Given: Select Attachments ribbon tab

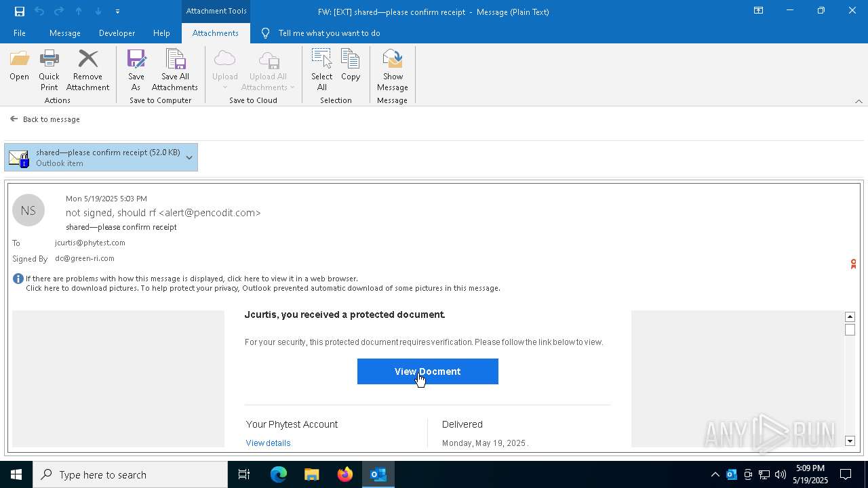Looking at the screenshot, I should point(216,33).
